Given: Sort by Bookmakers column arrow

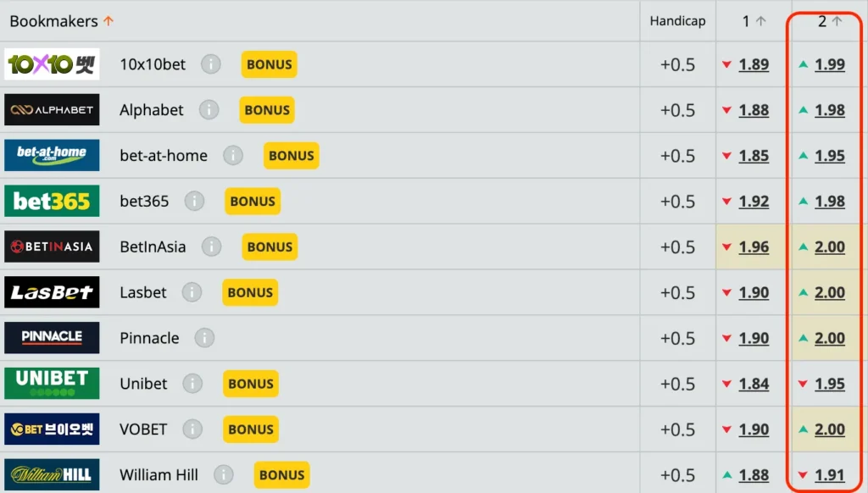Looking at the screenshot, I should [108, 21].
